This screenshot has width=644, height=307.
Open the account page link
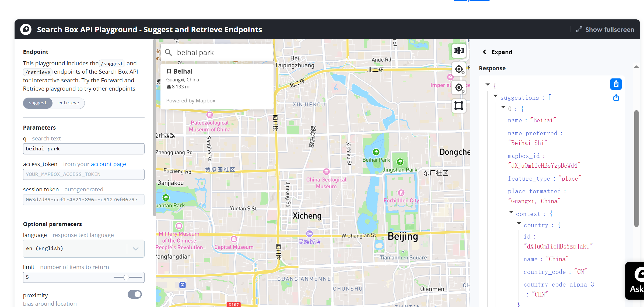tap(108, 164)
